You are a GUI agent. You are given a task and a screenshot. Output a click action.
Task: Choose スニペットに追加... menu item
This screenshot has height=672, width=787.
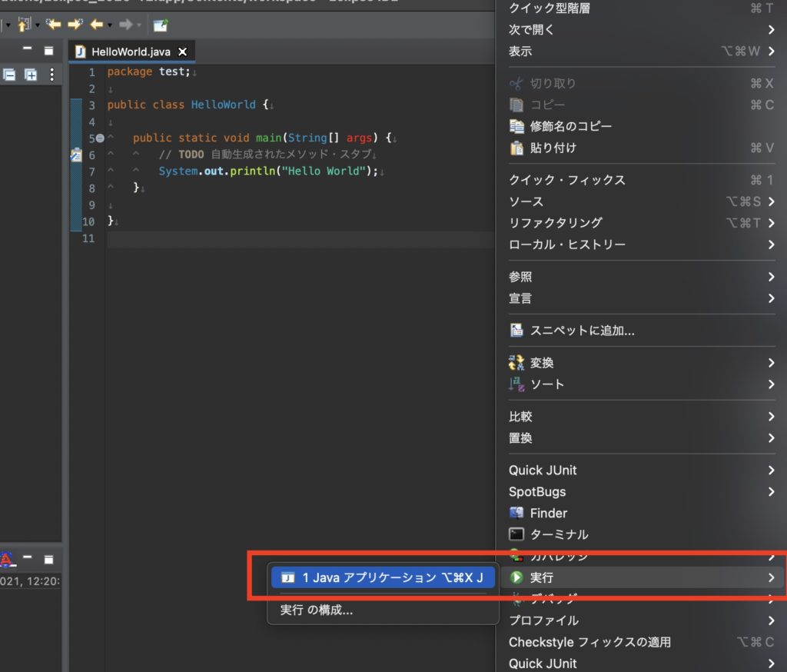tap(641, 331)
